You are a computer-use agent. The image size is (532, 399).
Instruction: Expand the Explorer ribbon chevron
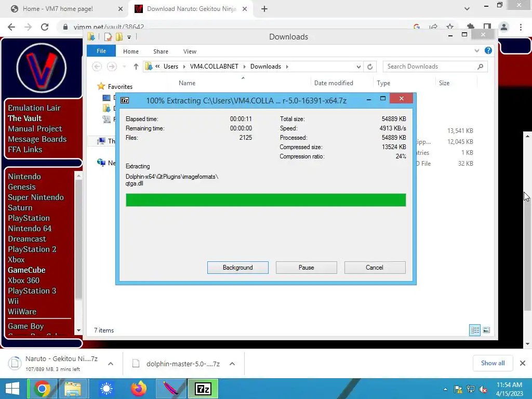[x=477, y=50]
